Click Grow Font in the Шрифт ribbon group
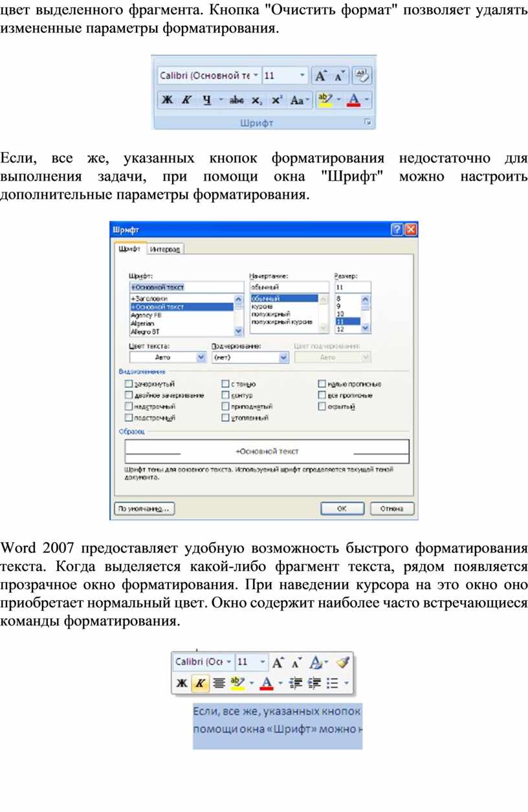The height and width of the screenshot is (812, 528). (x=320, y=76)
